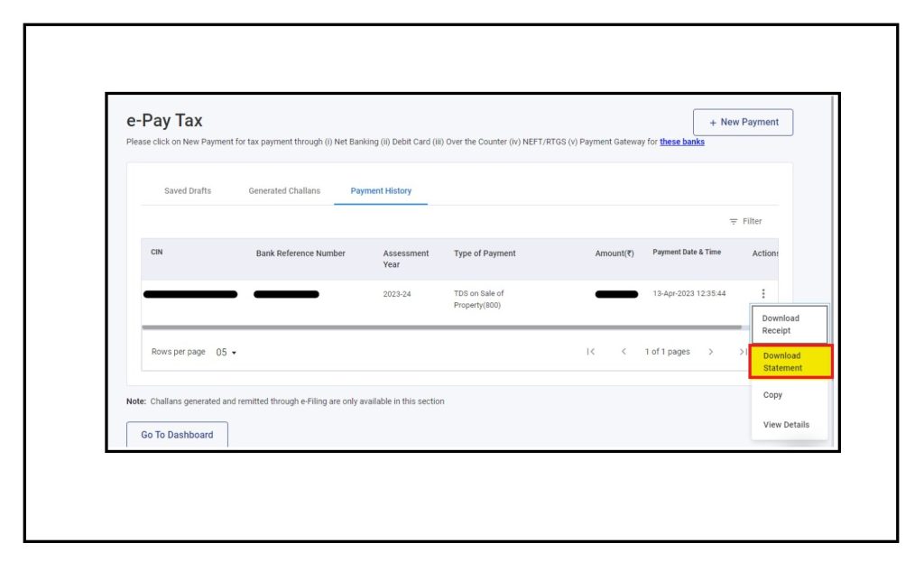
Task: Select the Payment History tab
Action: click(x=381, y=191)
